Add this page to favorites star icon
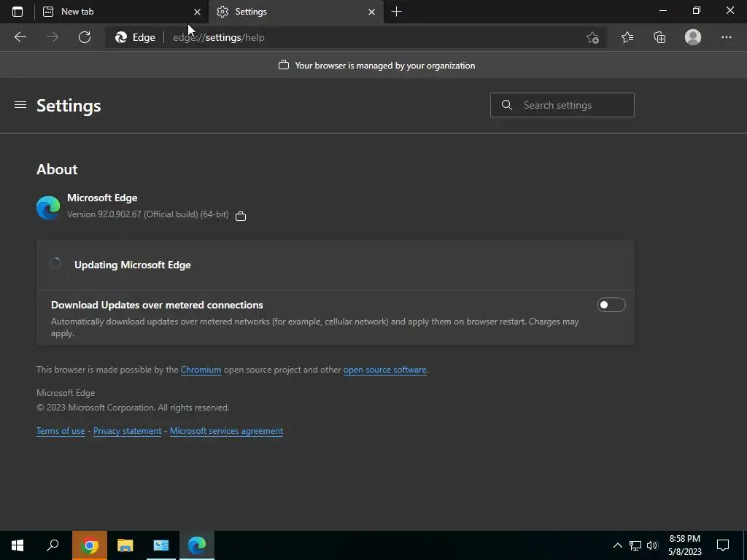Image resolution: width=747 pixels, height=560 pixels. point(592,38)
